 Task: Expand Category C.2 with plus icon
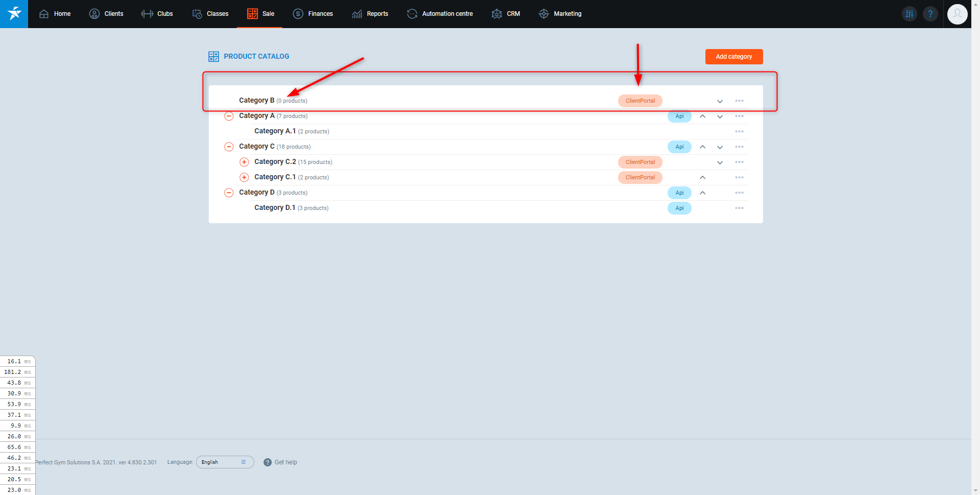(x=244, y=162)
